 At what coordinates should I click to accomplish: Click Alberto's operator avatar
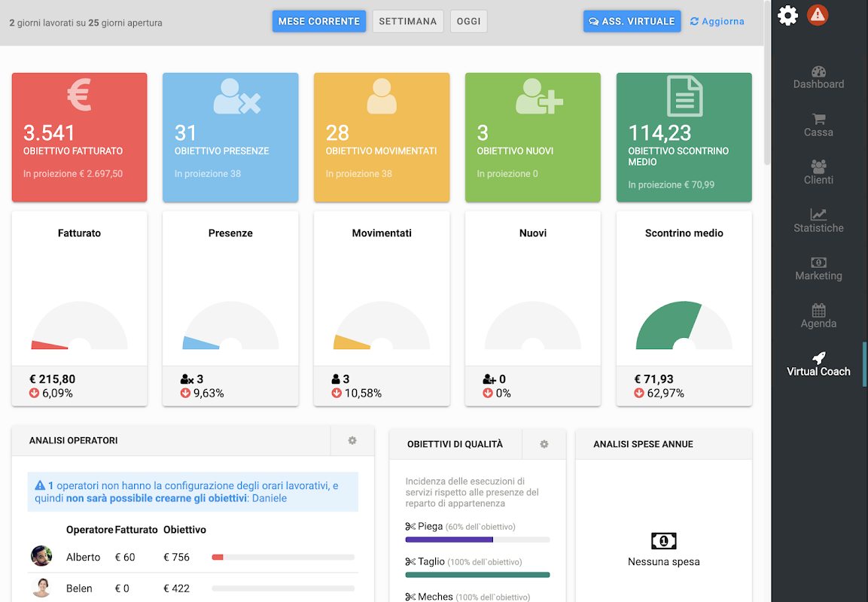tap(41, 556)
